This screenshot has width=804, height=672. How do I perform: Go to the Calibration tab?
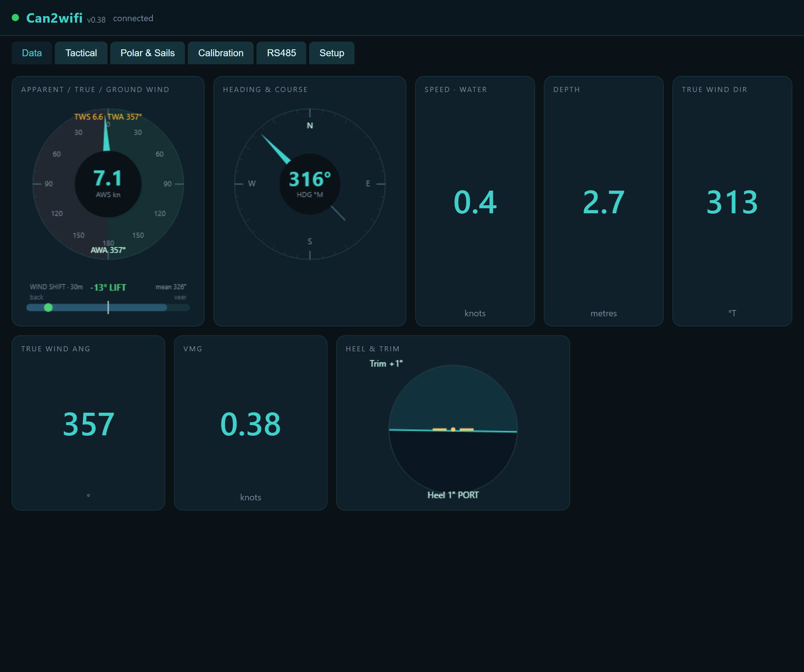click(220, 53)
